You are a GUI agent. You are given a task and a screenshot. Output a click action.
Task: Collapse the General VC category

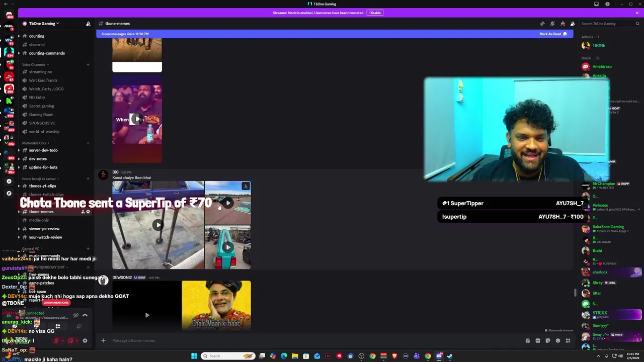coord(32,248)
